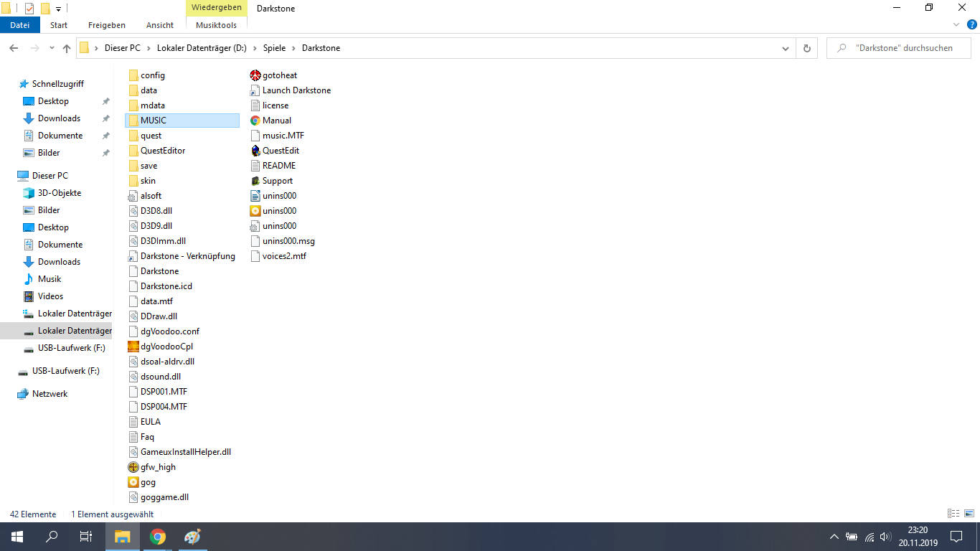Open the taskbar volume control
Viewport: 980px width, 551px height.
click(x=885, y=537)
